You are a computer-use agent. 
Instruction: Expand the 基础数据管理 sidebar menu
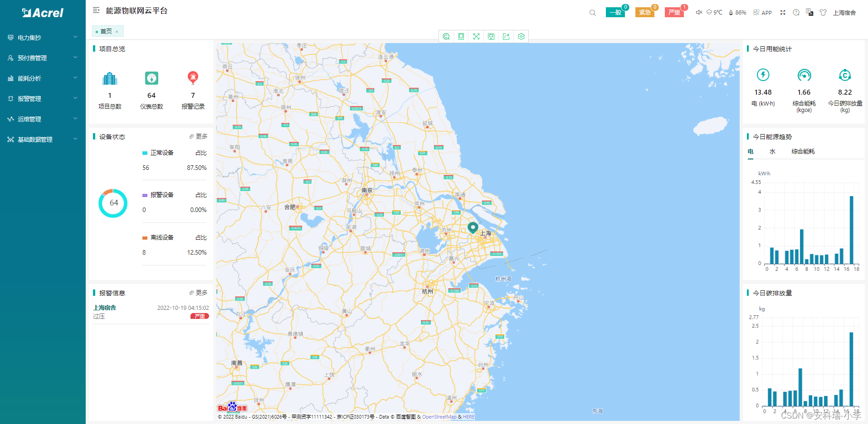tap(43, 140)
